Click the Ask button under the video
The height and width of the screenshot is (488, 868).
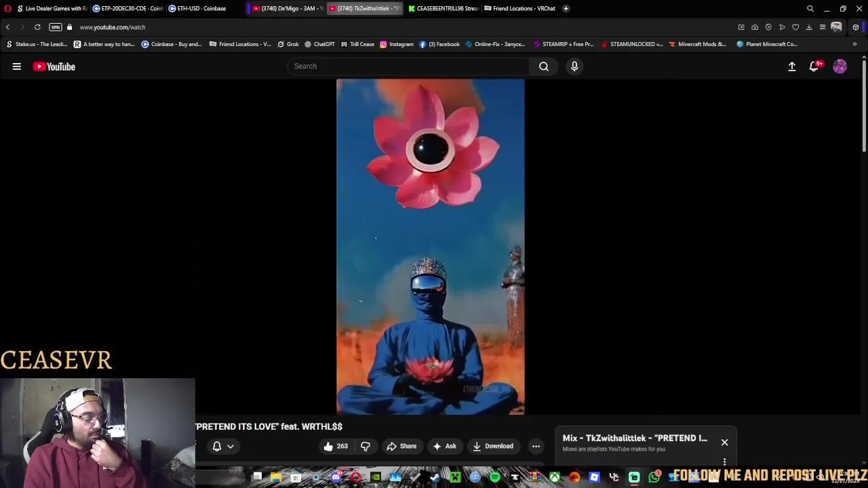click(444, 446)
